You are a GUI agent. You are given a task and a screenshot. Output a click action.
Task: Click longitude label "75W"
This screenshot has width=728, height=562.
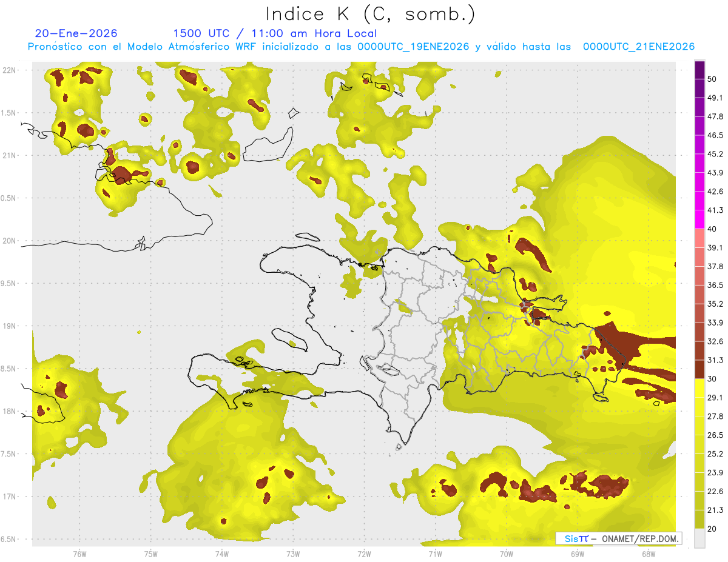[151, 554]
